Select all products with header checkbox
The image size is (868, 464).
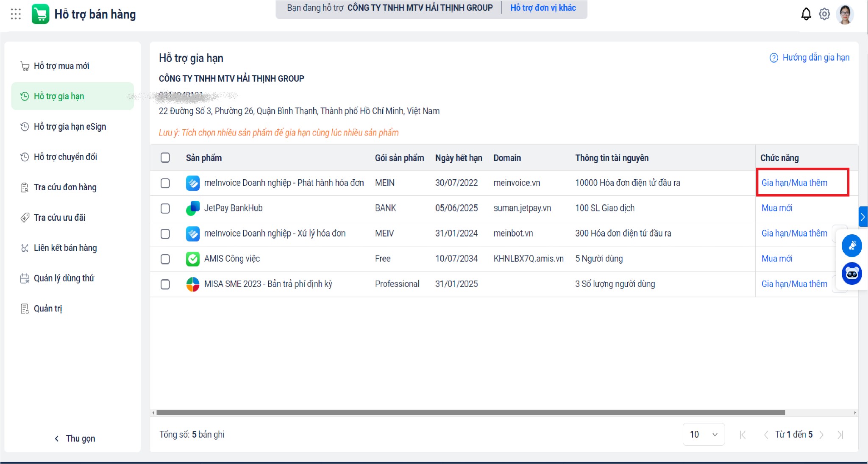coord(165,158)
